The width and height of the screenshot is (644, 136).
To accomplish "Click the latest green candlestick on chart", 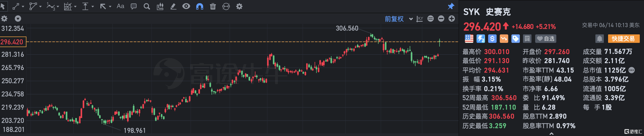I will [440, 42].
